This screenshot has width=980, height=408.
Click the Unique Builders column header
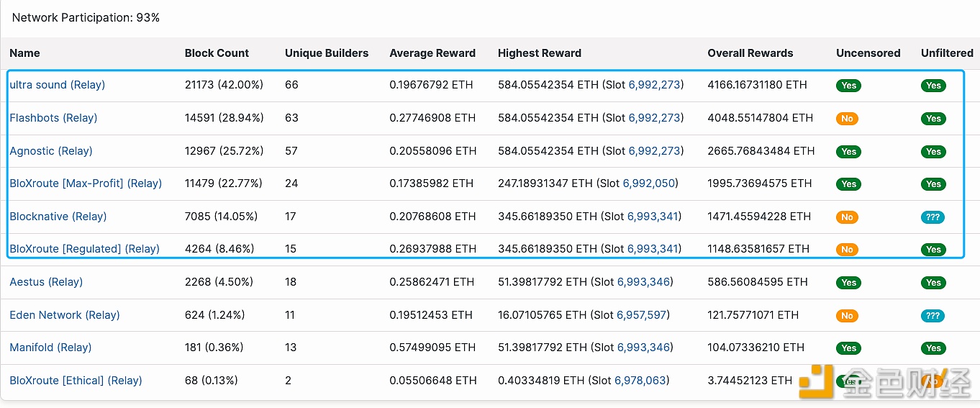pyautogui.click(x=327, y=53)
